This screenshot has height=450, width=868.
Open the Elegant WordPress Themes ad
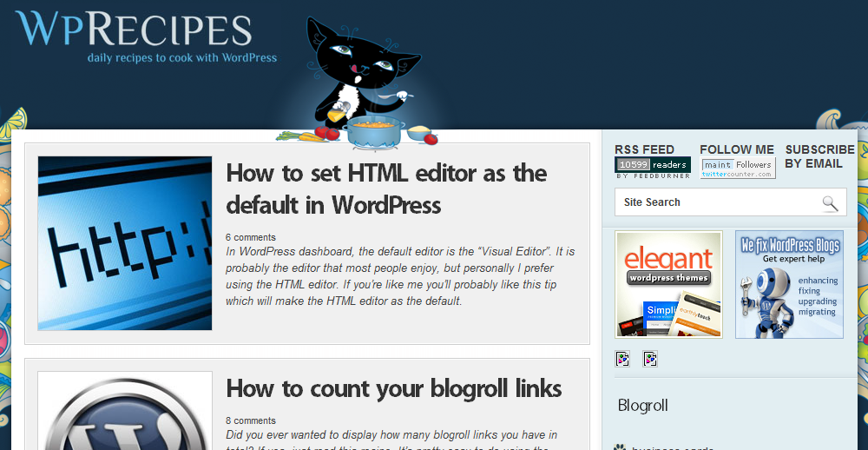click(x=668, y=284)
